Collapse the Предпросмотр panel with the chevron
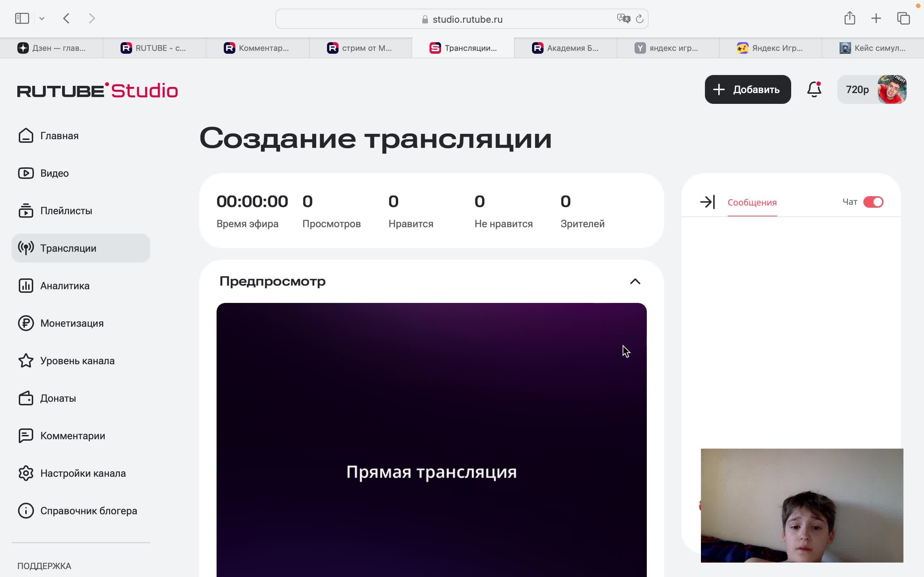 tap(635, 281)
